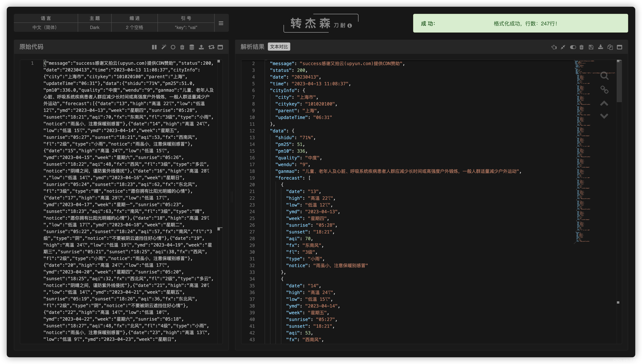This screenshot has height=364, width=642.
Task: Toggle the pause-style two column icon
Action: point(154,47)
